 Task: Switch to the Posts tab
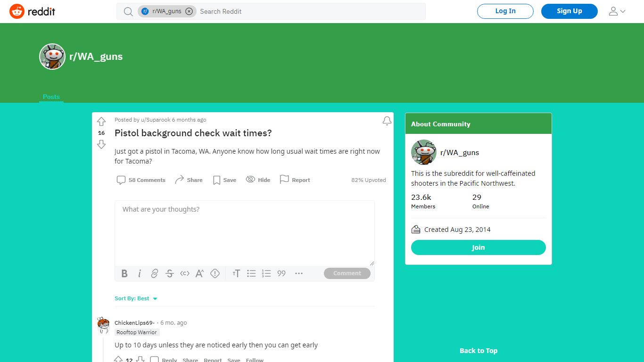(x=51, y=97)
